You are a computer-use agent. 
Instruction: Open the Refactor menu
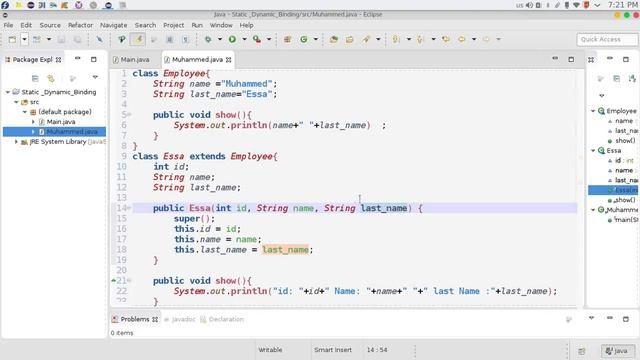tap(80, 25)
